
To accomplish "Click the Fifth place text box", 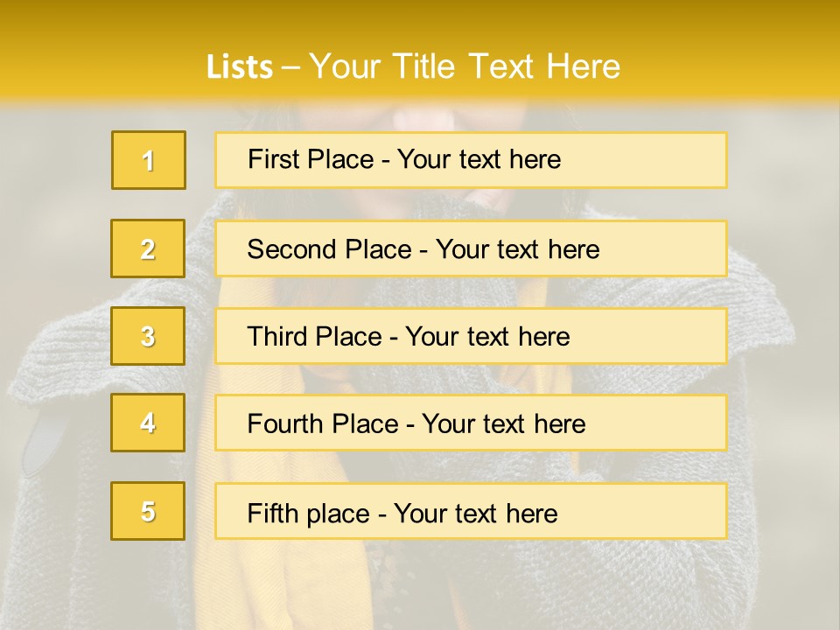I will [471, 511].
